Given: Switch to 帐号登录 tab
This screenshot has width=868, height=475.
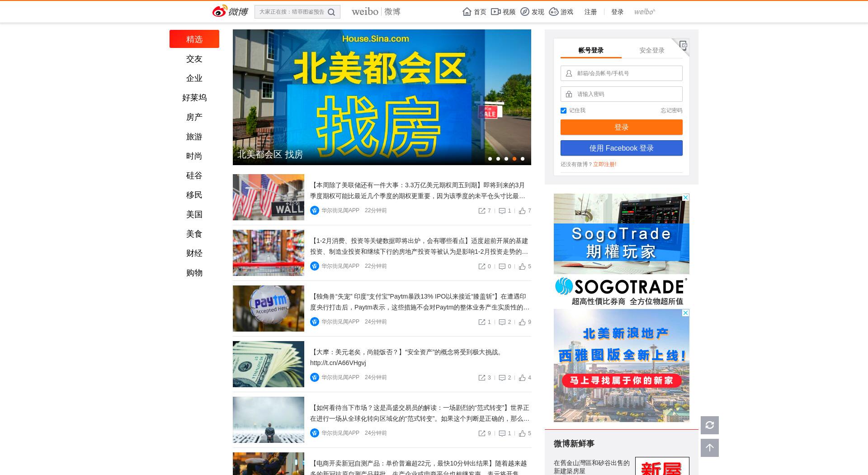Looking at the screenshot, I should click(x=591, y=50).
